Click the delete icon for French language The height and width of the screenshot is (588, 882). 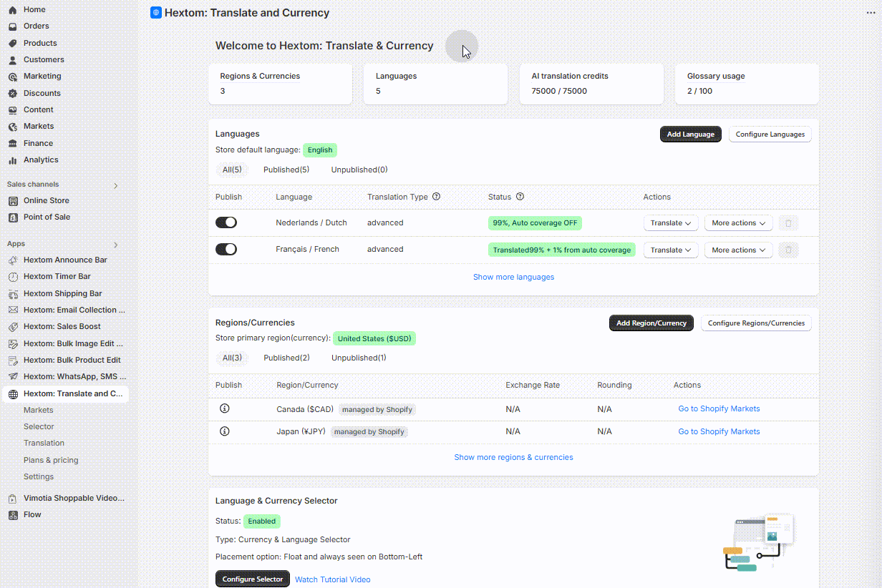(x=788, y=250)
